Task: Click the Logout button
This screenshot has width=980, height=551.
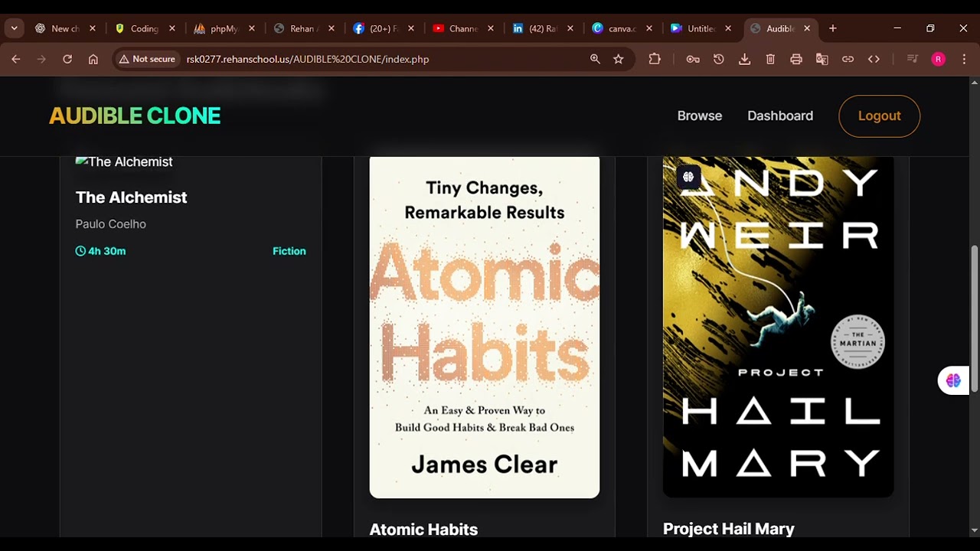Action: tap(879, 116)
